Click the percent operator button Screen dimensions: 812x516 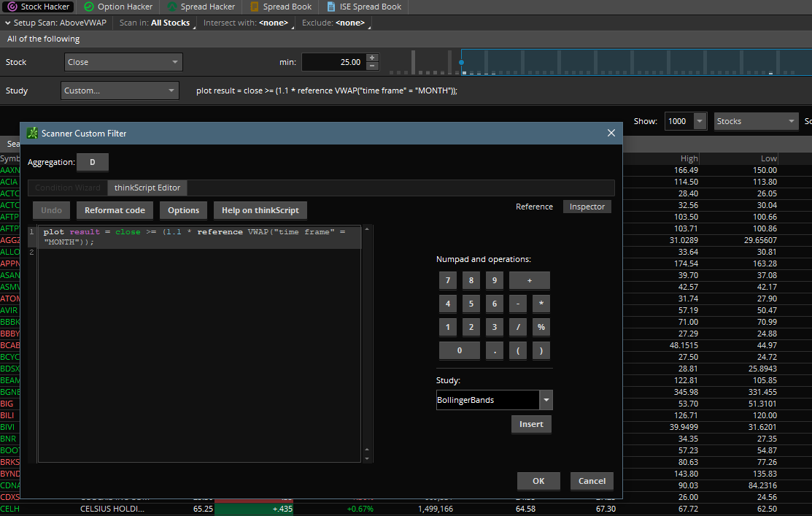tap(541, 327)
